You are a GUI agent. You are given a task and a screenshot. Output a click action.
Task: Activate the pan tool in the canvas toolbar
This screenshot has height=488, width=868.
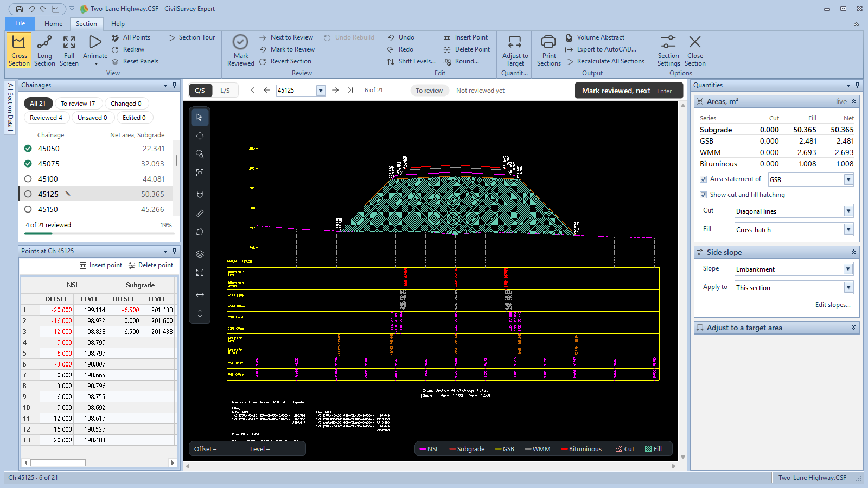[200, 136]
